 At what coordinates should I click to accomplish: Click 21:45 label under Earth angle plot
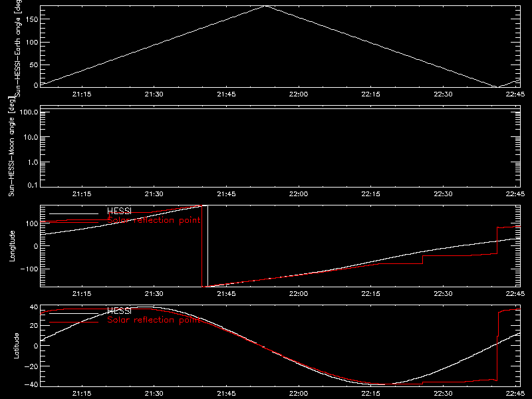coord(226,94)
